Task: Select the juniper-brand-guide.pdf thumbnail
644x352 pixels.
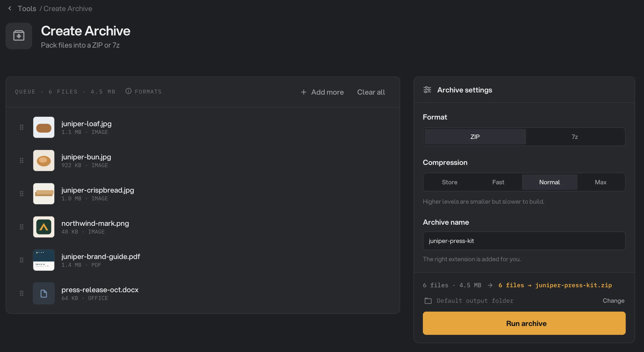Action: point(44,260)
